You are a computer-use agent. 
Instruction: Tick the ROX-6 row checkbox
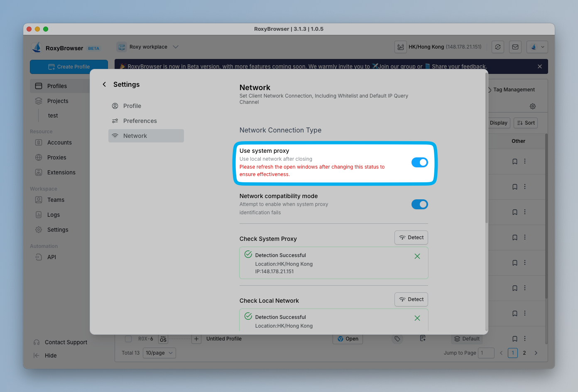128,339
